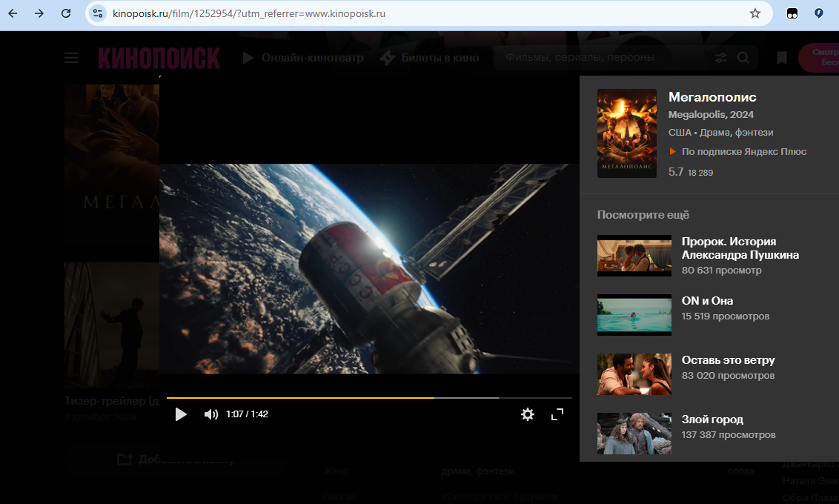Enter fullscreen video mode
This screenshot has width=839, height=504.
coord(557,414)
